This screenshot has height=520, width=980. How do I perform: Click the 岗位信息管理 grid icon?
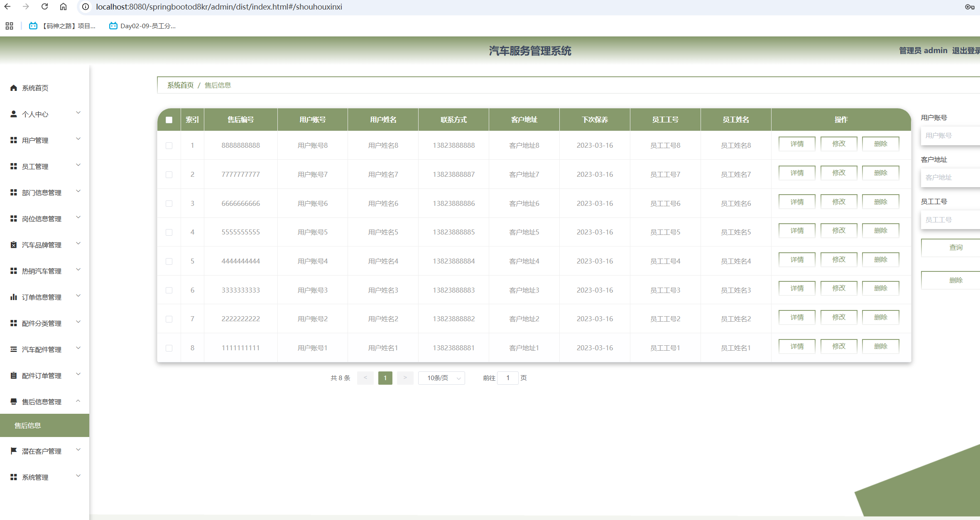pos(14,218)
